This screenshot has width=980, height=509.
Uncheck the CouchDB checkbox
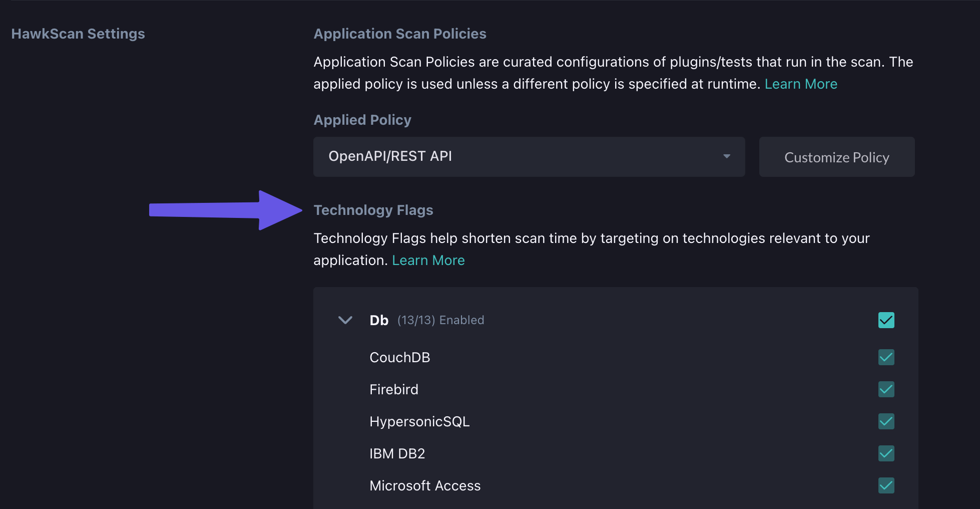point(886,357)
